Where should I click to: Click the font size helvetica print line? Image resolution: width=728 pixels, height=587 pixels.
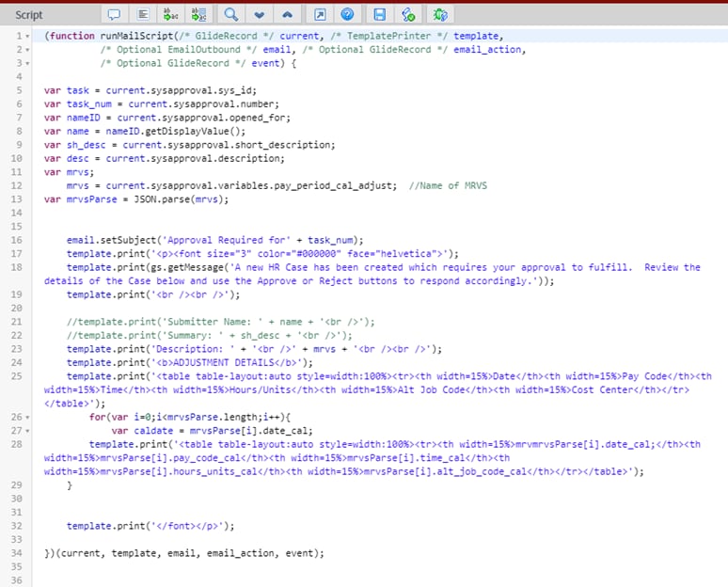pos(262,254)
